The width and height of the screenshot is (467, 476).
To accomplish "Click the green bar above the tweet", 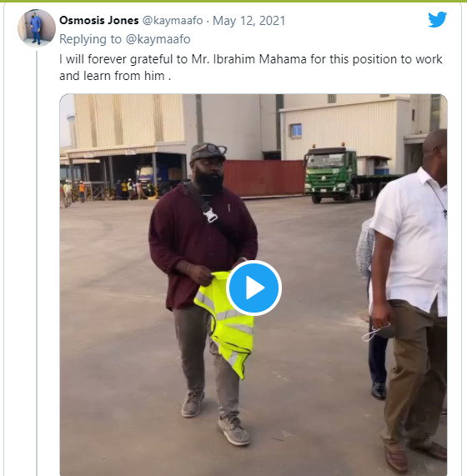I will pyautogui.click(x=233, y=1).
